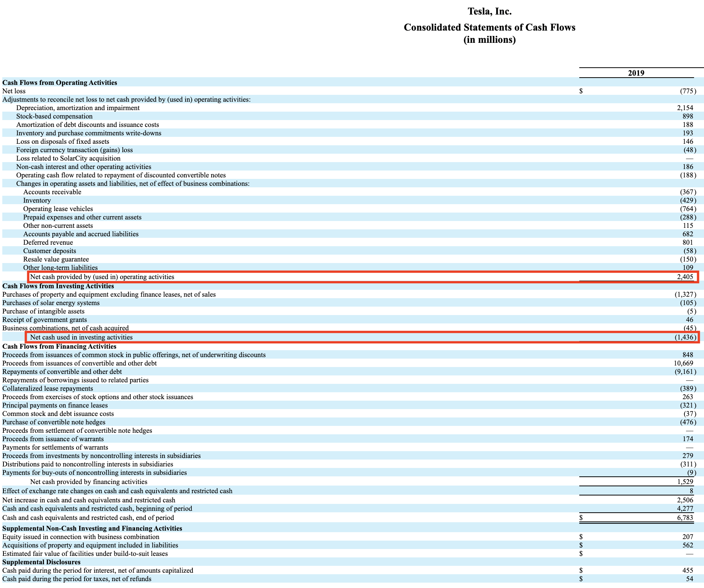Click 'Net cash used in investing activities' label
Screen dimensions: 704x588
(x=81, y=337)
